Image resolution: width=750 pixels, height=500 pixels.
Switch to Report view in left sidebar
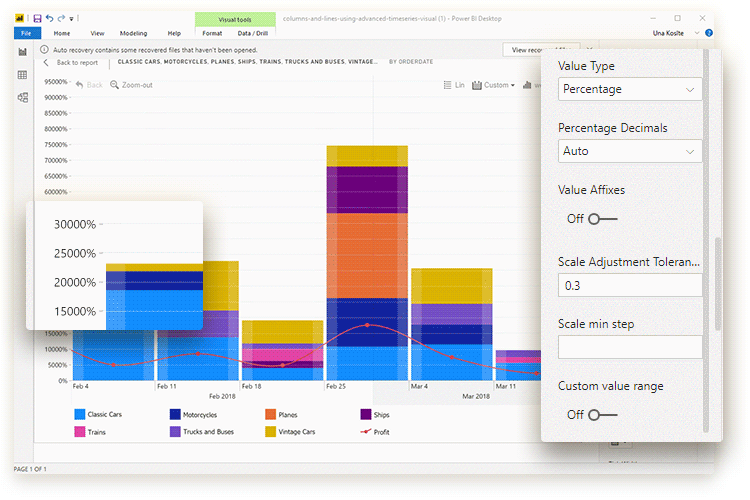click(22, 52)
